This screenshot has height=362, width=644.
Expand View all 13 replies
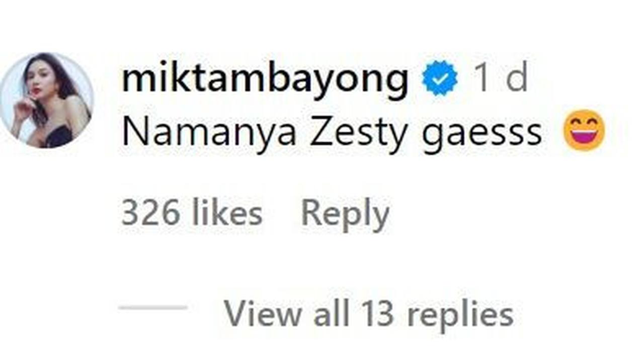coord(368,313)
